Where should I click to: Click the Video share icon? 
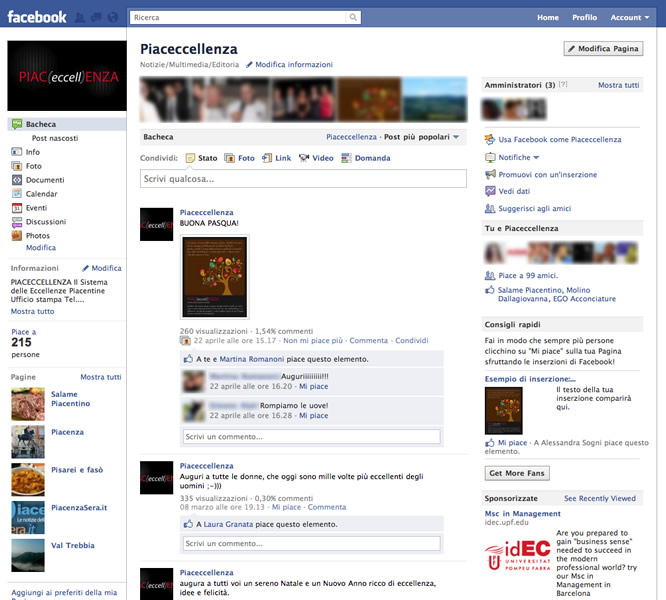point(304,158)
